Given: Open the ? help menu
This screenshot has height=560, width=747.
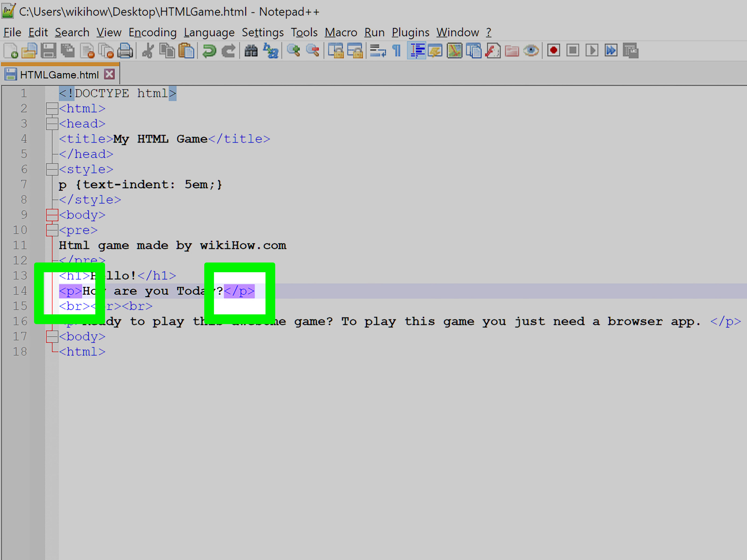Looking at the screenshot, I should click(x=489, y=32).
